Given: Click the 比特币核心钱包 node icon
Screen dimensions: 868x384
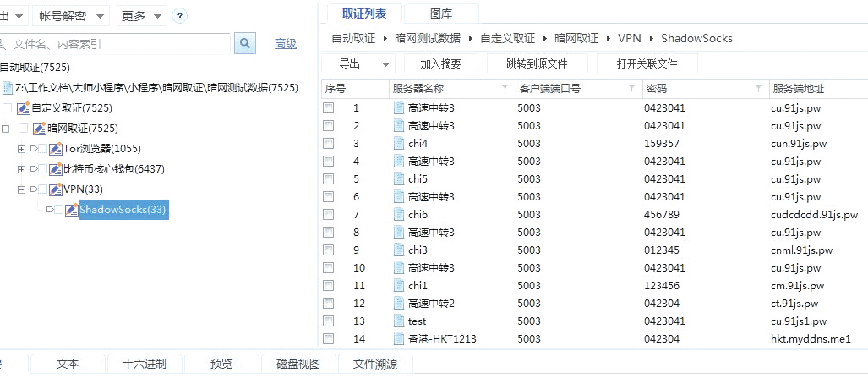Looking at the screenshot, I should pos(55,169).
